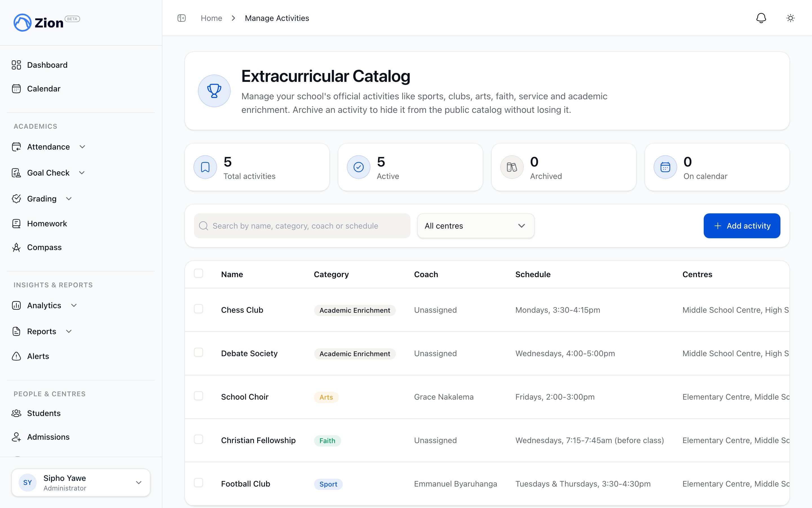
Task: Click the Dashboard grid icon
Action: pyautogui.click(x=16, y=65)
